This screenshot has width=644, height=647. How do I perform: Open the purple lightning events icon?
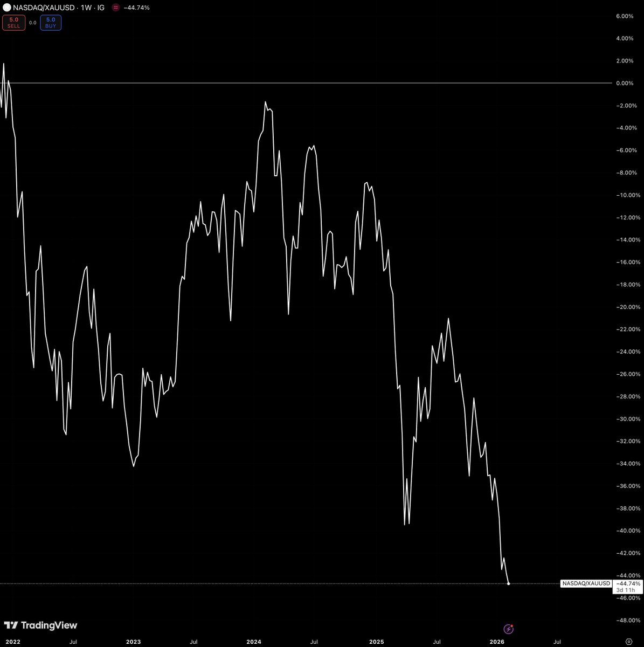pos(509,629)
